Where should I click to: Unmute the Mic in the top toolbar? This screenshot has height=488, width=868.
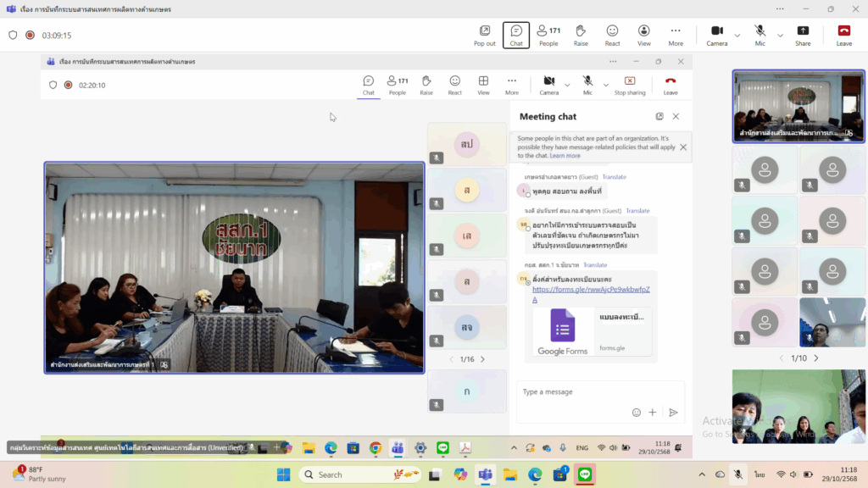tap(760, 35)
